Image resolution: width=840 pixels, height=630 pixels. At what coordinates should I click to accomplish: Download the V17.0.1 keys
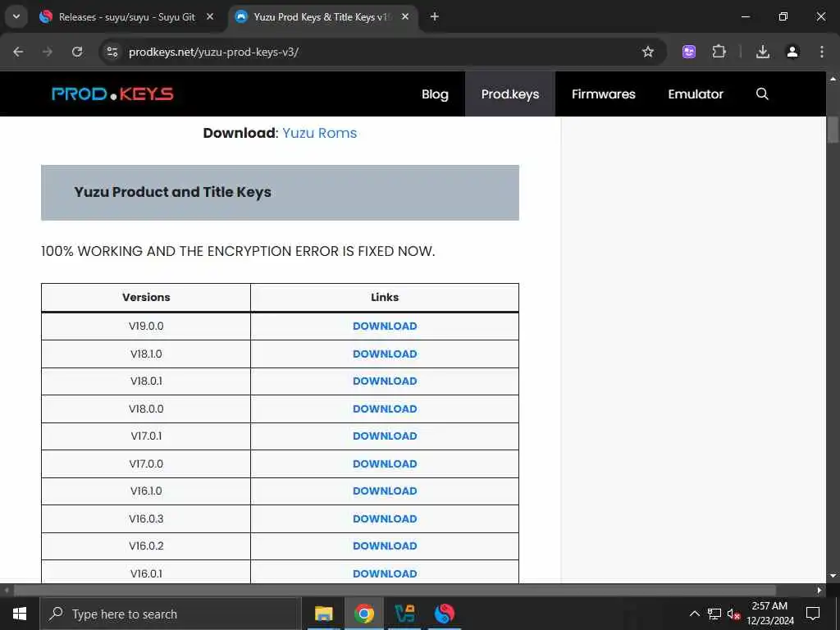(x=385, y=436)
